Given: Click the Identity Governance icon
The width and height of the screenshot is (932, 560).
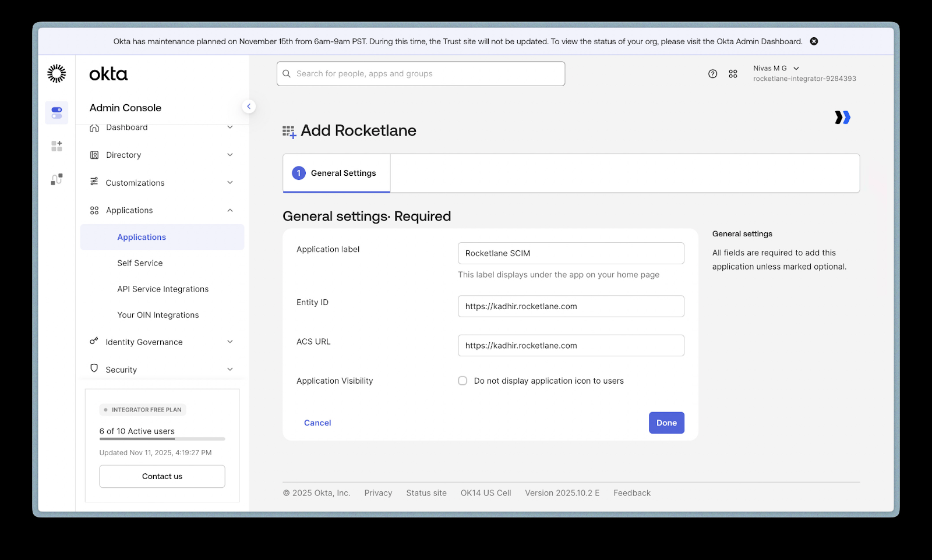Looking at the screenshot, I should pos(94,342).
